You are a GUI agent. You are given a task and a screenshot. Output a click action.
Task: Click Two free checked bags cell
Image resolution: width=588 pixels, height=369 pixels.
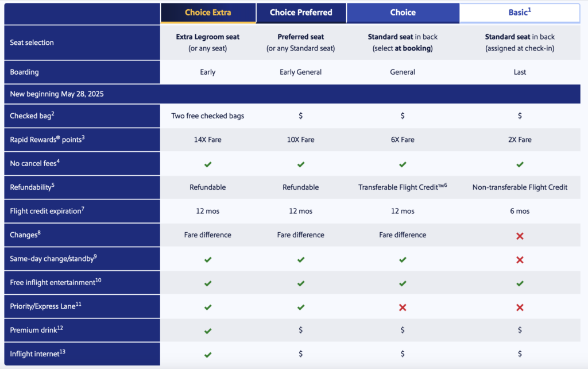point(208,116)
